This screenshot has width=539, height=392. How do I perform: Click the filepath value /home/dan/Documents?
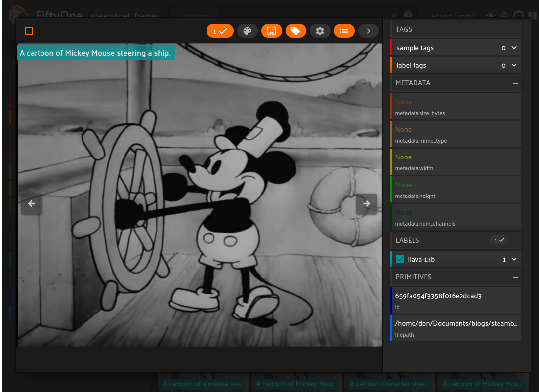456,324
